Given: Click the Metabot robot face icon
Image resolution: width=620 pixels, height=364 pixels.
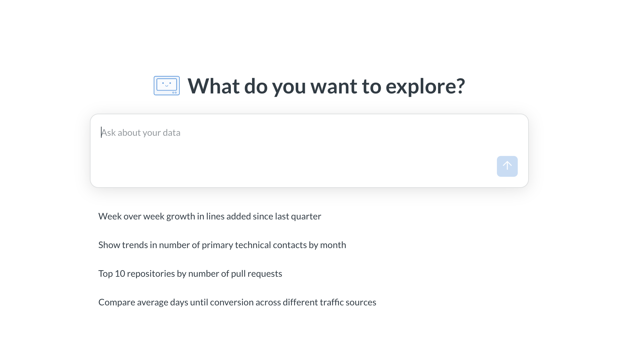Looking at the screenshot, I should click(167, 86).
